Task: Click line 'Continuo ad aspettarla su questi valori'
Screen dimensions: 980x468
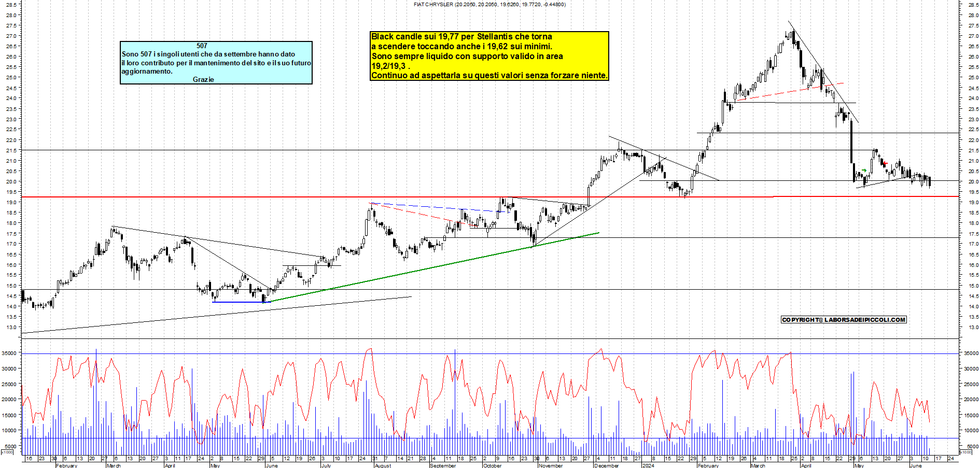Action: (489, 75)
